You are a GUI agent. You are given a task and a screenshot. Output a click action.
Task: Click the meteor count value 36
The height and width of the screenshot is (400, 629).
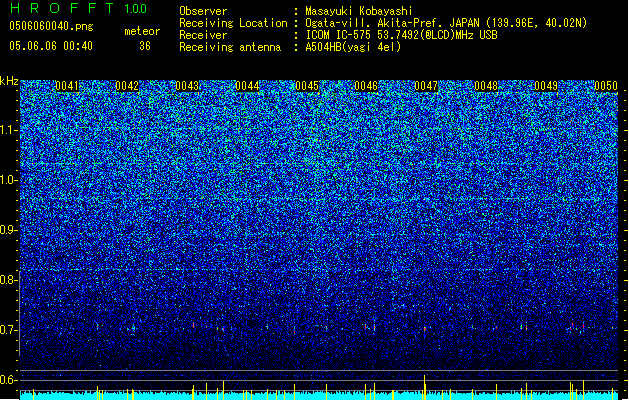coord(145,46)
